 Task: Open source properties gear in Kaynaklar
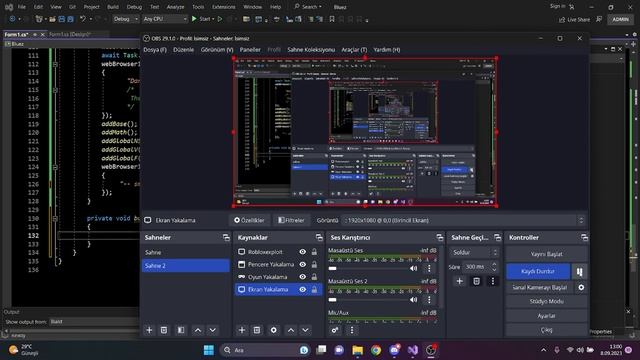pyautogui.click(x=273, y=330)
